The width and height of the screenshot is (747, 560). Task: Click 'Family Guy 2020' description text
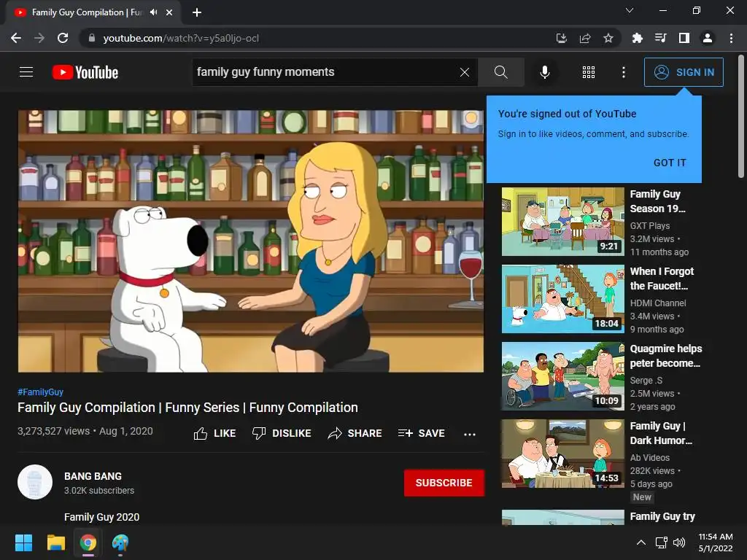(101, 517)
